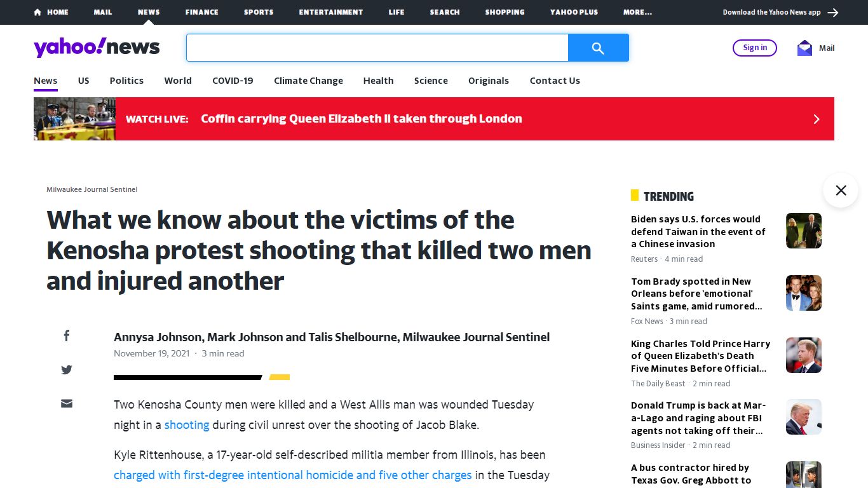
Task: Open the World news tab
Action: tap(178, 81)
